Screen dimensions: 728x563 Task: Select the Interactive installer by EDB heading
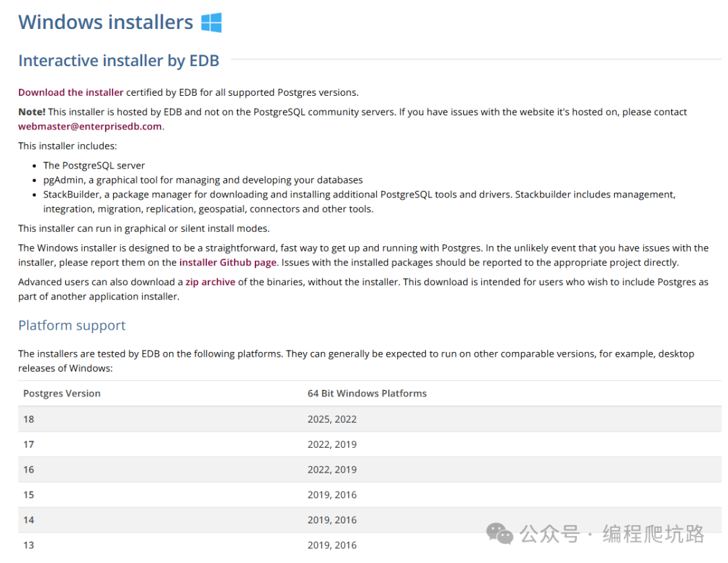[x=119, y=61]
